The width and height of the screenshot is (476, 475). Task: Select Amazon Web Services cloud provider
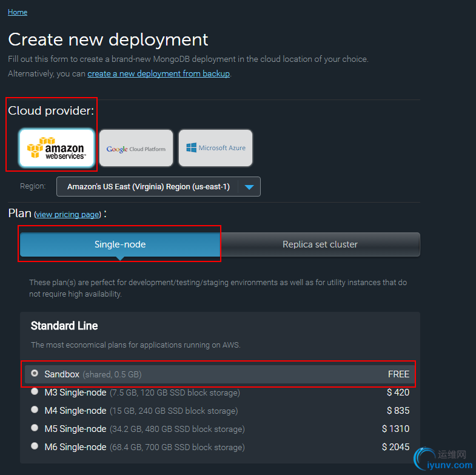point(56,148)
